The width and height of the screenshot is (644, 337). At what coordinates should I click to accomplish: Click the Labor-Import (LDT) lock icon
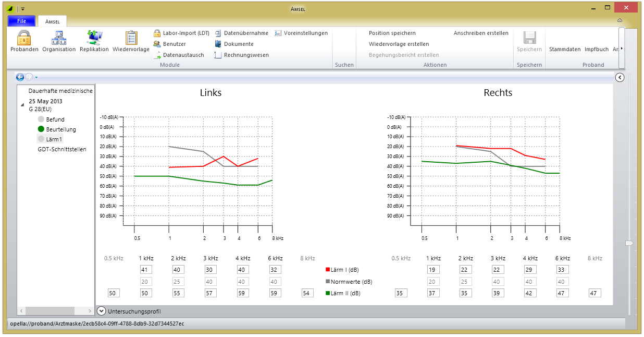pyautogui.click(x=157, y=33)
